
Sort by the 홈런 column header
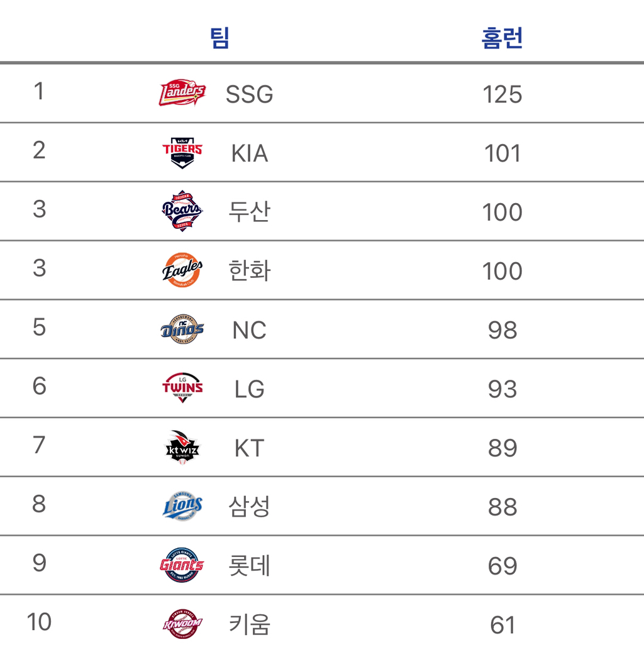[502, 38]
